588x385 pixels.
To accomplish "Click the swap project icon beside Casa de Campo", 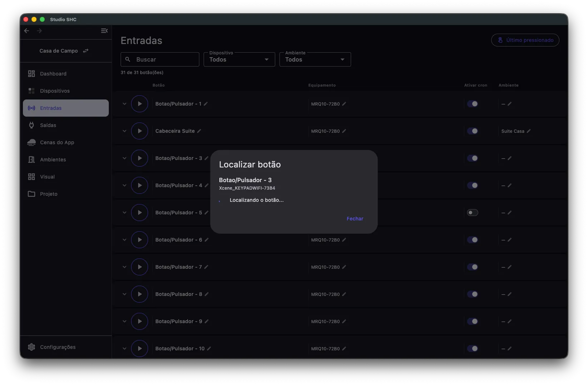I will click(86, 51).
